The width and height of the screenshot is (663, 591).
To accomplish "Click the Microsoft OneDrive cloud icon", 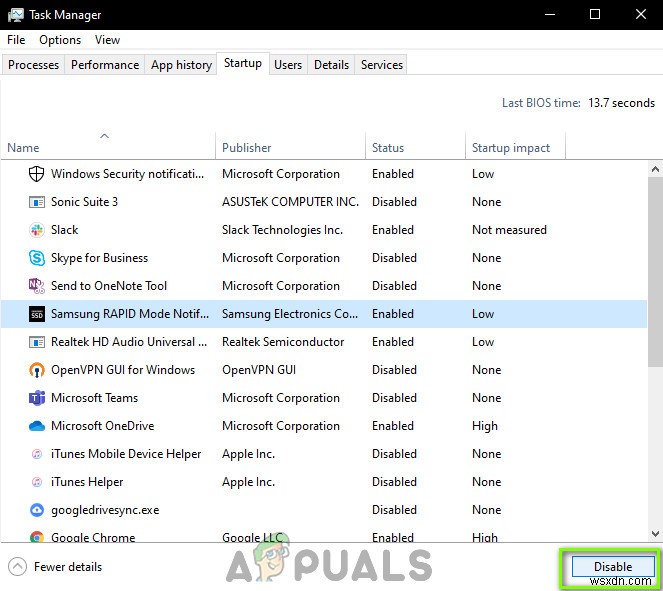I will (36, 426).
